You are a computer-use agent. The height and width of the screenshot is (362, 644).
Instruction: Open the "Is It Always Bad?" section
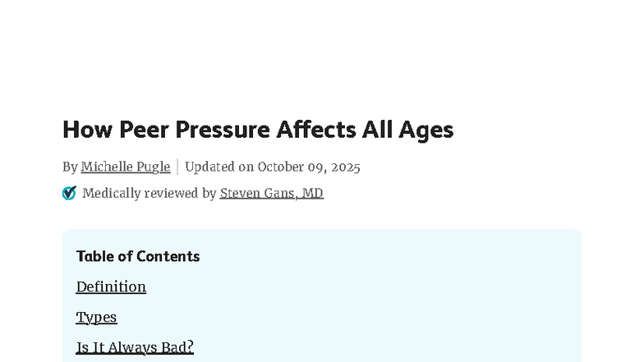pyautogui.click(x=135, y=347)
